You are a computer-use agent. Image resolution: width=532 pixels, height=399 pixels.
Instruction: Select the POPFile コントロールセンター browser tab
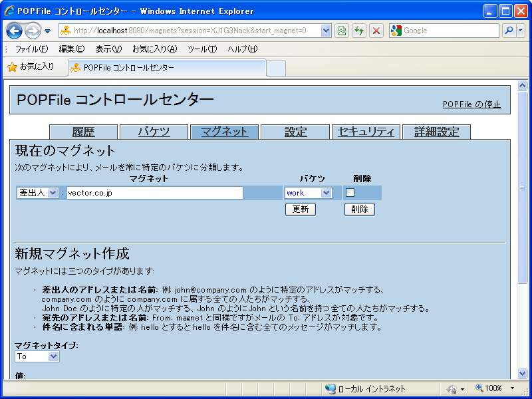[167, 68]
